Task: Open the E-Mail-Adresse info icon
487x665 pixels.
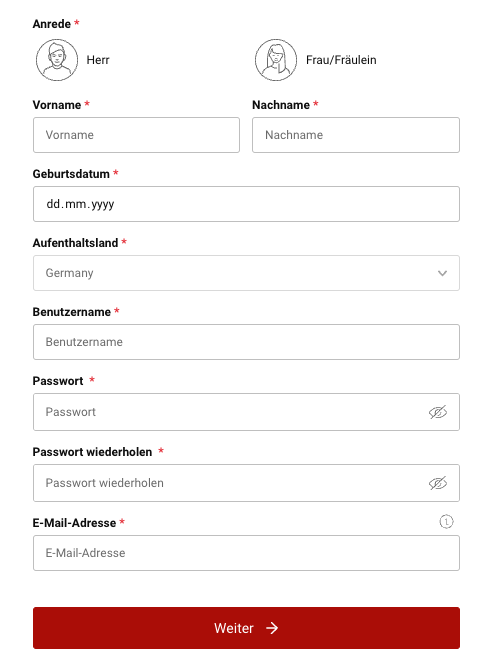Action: (x=446, y=521)
